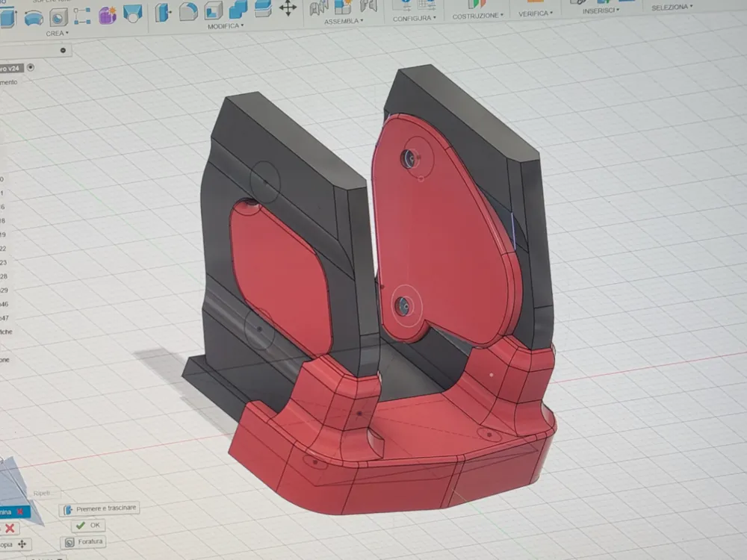Choose Foratura in marking menu
Image resolution: width=747 pixels, height=560 pixels.
point(84,542)
